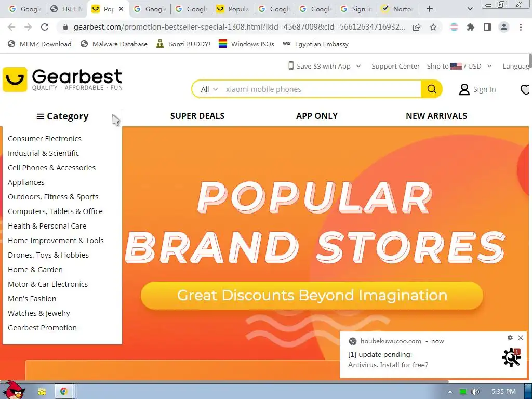The width and height of the screenshot is (532, 399).
Task: Open Bonzi BUDDY! bookmark
Action: point(183,44)
